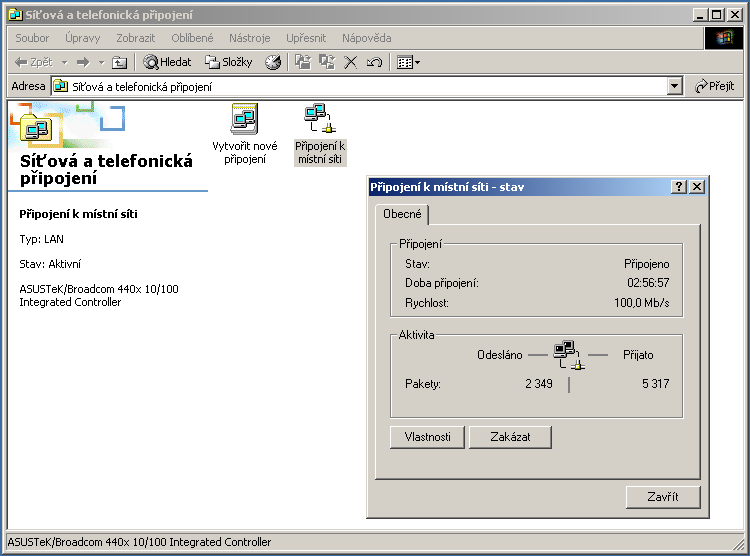
Task: Open the Back button history dropdown arrow
Action: click(x=64, y=62)
